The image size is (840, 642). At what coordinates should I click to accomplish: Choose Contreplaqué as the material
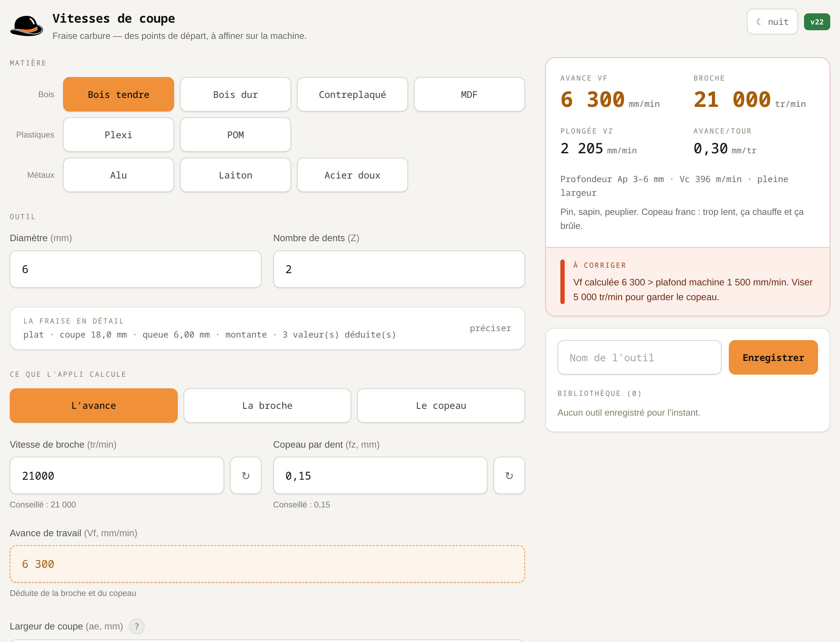(352, 94)
